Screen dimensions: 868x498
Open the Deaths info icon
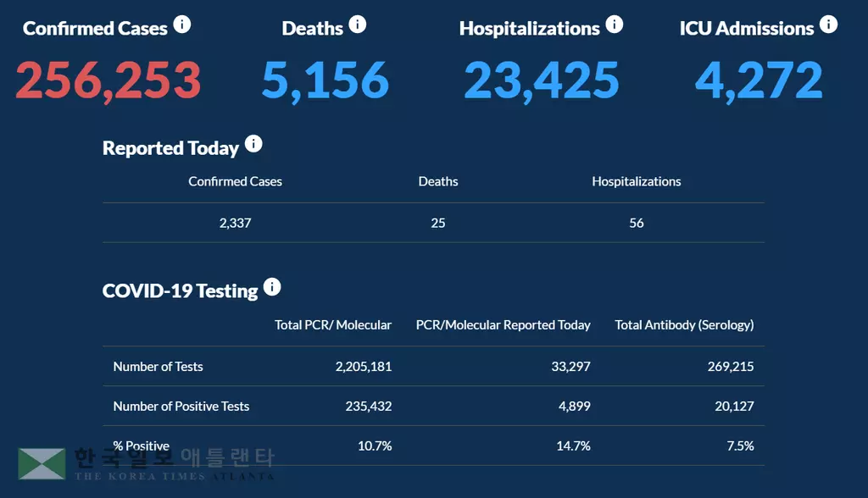(358, 25)
